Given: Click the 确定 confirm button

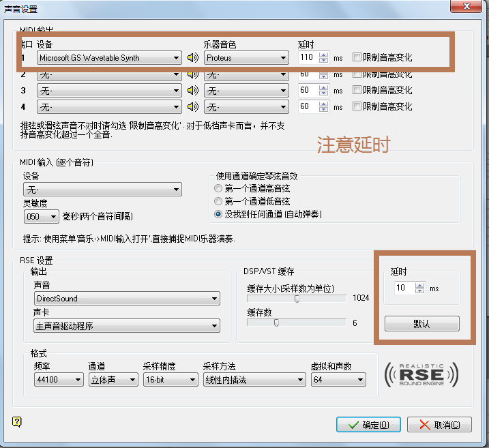Looking at the screenshot, I should 368,424.
